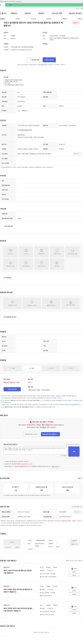Image resolution: width=83 pixels, height=644 pixels.
Task: Expand 채용 담당자 정보 열람하기
Action: 50,434
